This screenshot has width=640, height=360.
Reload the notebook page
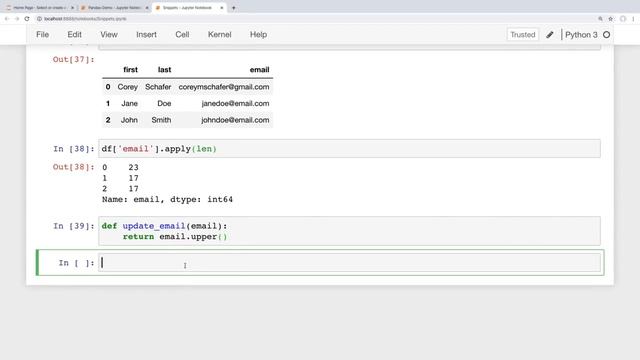coord(27,19)
